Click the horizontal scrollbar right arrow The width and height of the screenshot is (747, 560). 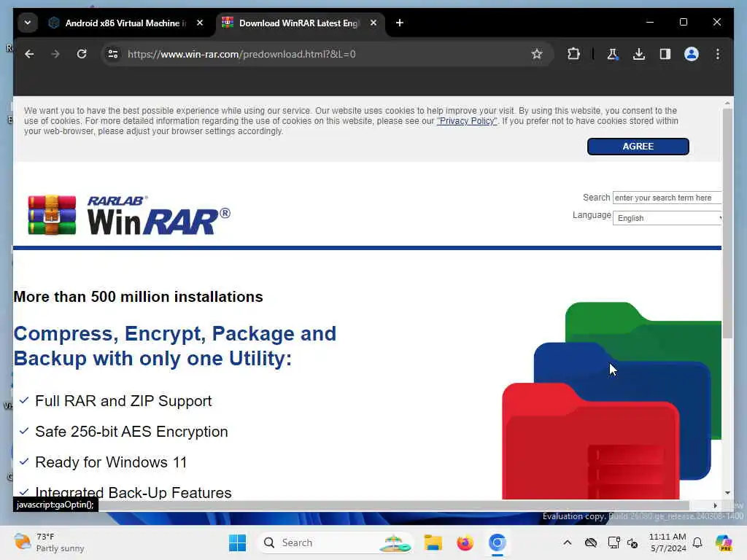click(x=715, y=506)
